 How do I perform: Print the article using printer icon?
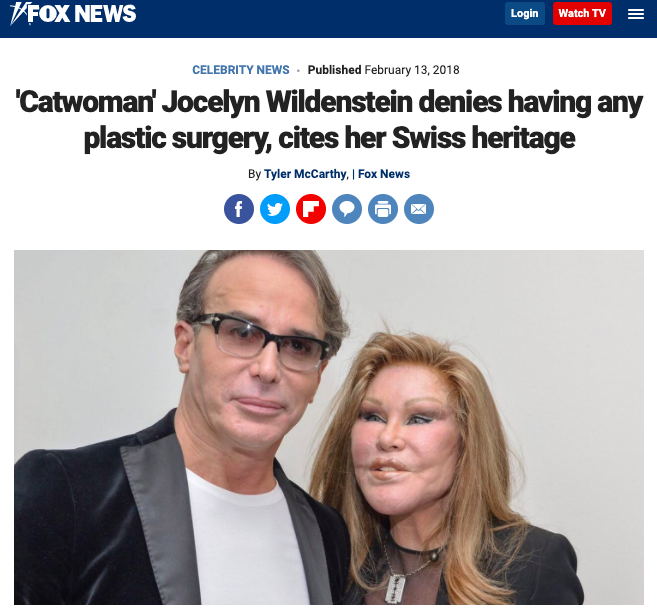(x=383, y=209)
